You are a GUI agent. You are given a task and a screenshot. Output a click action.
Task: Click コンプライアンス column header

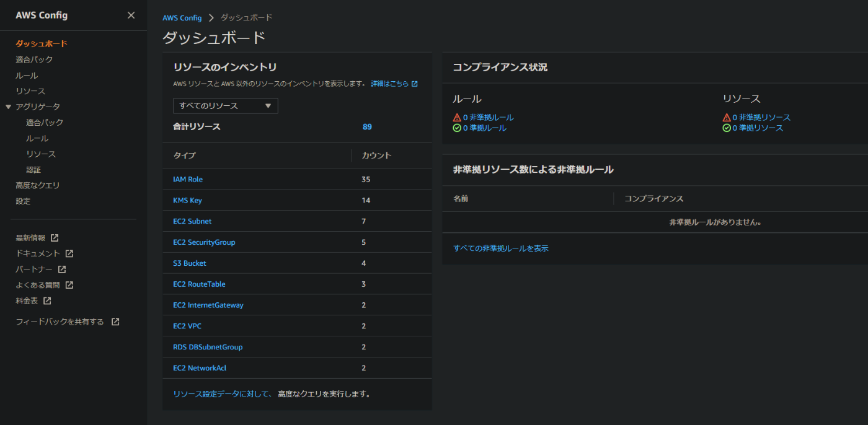tap(654, 199)
